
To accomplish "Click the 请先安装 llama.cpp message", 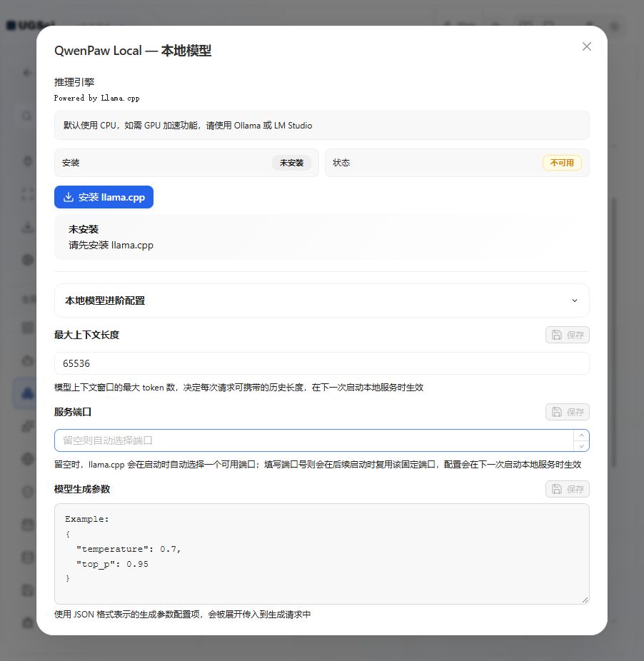I will (111, 245).
